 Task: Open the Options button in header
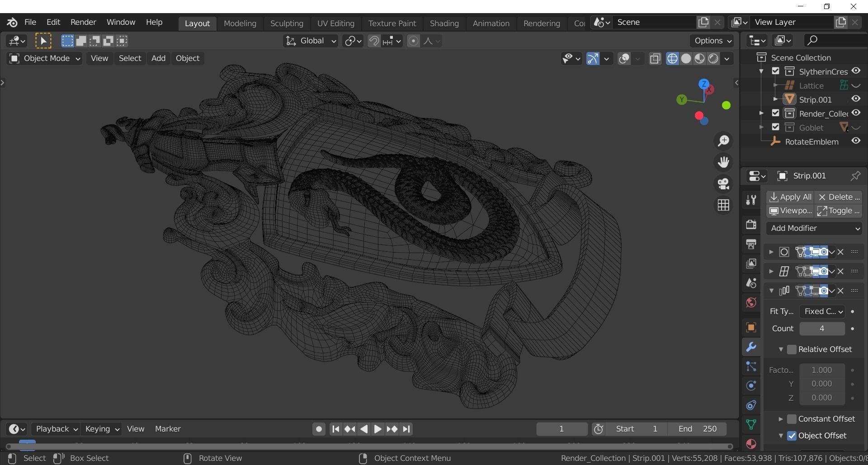tap(712, 41)
